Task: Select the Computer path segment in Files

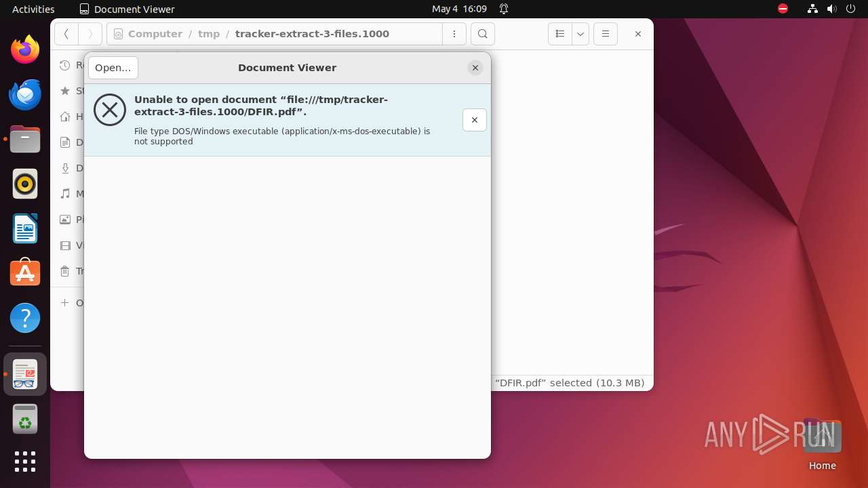Action: (x=155, y=34)
